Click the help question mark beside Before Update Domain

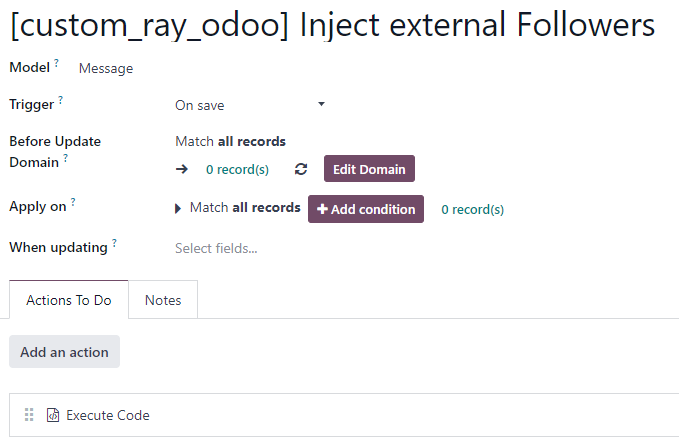tap(65, 158)
